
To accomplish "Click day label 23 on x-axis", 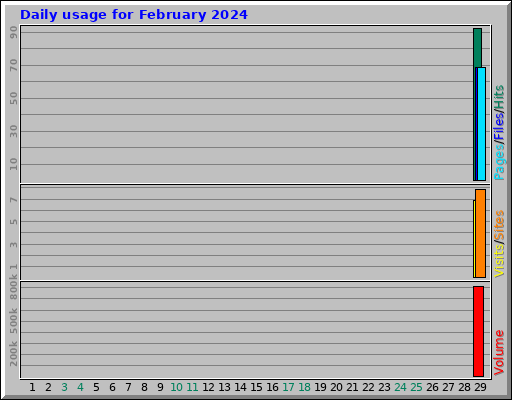I will click(x=384, y=387).
